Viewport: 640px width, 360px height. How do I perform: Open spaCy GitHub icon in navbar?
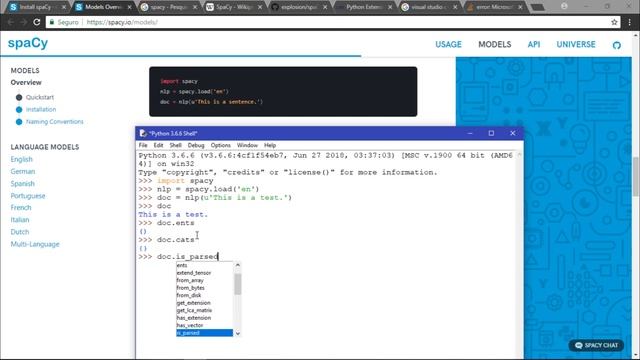617,45
